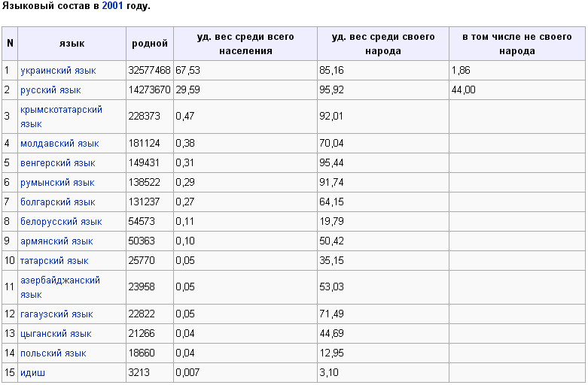Click the белорусский язык link
This screenshot has height=385, width=588.
(x=61, y=222)
